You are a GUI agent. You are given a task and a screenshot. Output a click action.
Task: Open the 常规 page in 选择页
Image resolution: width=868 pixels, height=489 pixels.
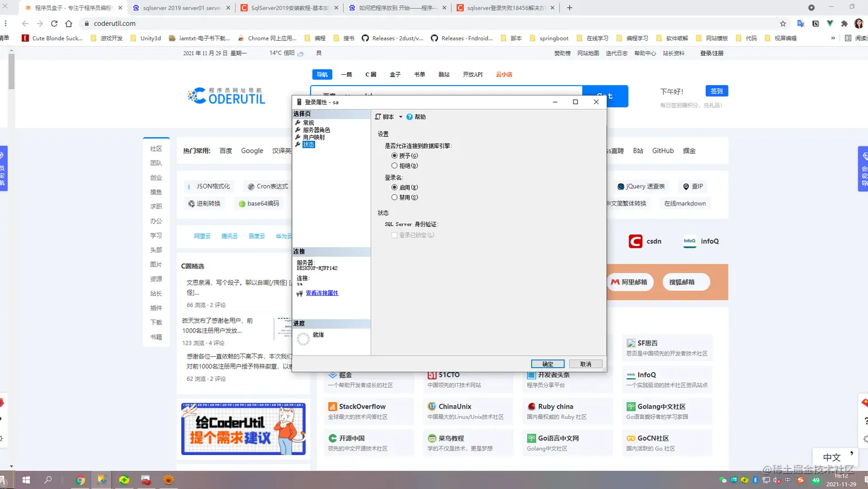coord(308,123)
